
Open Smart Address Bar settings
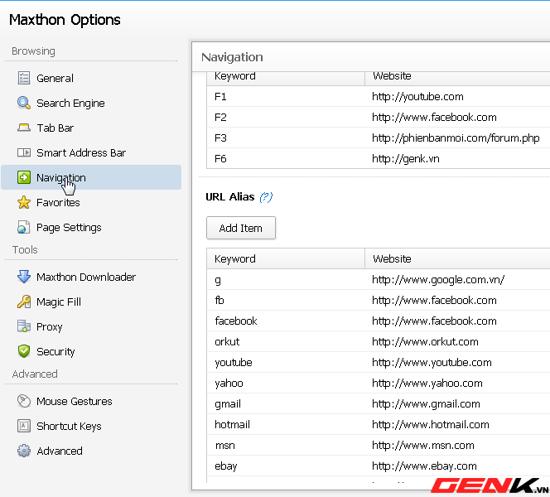coord(81,153)
